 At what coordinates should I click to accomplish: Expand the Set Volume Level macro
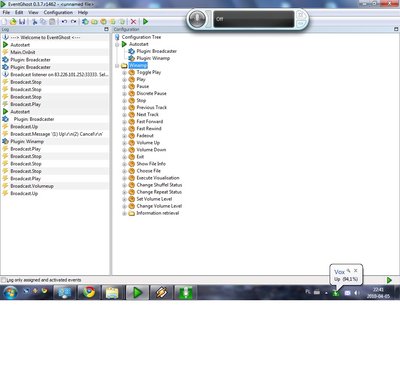124,199
